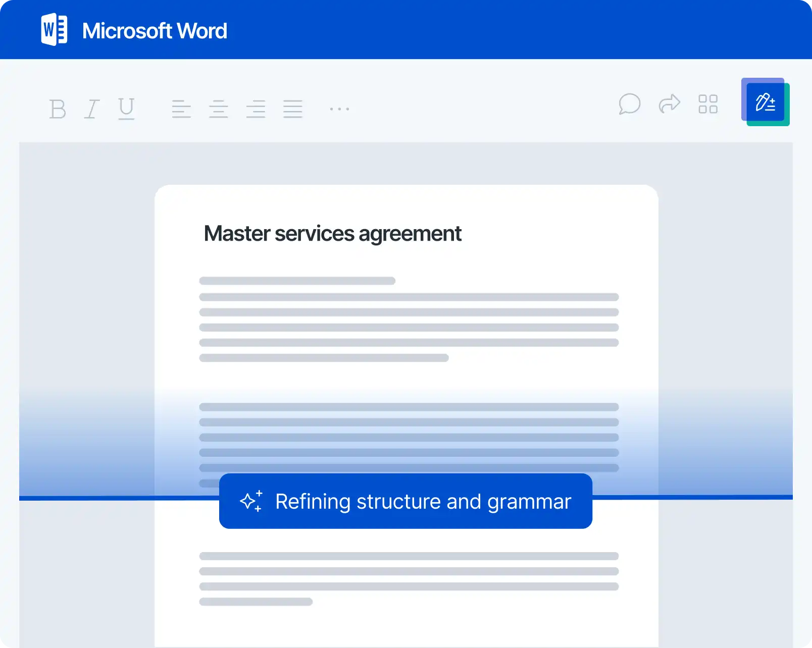Click Refining structure and grammar button
Viewport: 812px width, 648px height.
405,501
